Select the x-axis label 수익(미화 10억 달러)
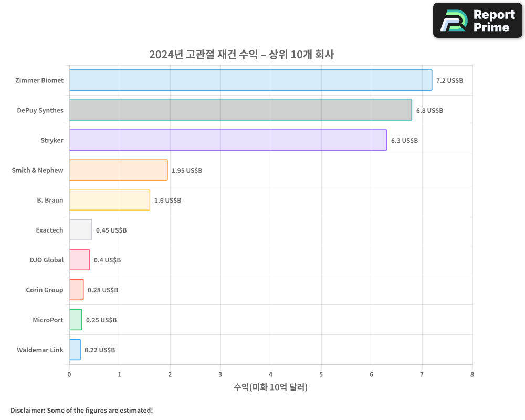Viewport: 525px width, 420px height. tap(270, 387)
